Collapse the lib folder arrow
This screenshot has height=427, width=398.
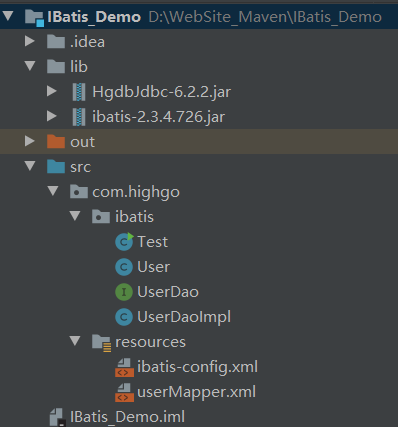(30, 65)
